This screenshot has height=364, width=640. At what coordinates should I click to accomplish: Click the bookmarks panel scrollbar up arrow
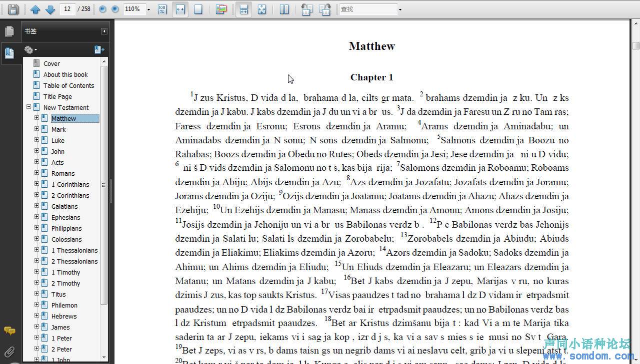(104, 61)
